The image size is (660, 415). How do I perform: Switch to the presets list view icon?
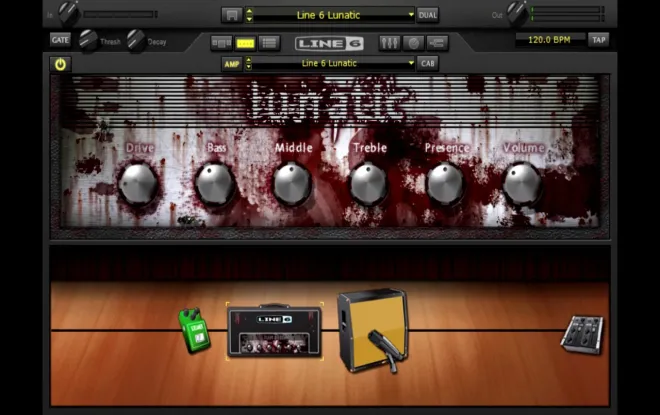click(x=269, y=43)
